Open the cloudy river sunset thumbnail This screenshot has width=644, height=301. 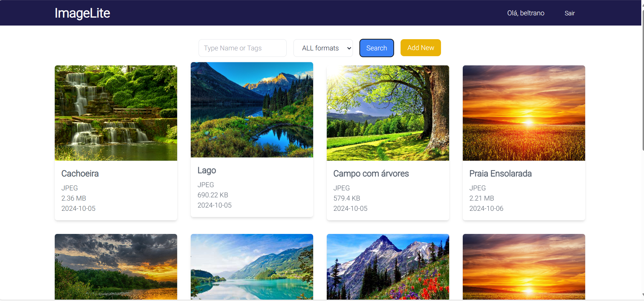pyautogui.click(x=116, y=267)
